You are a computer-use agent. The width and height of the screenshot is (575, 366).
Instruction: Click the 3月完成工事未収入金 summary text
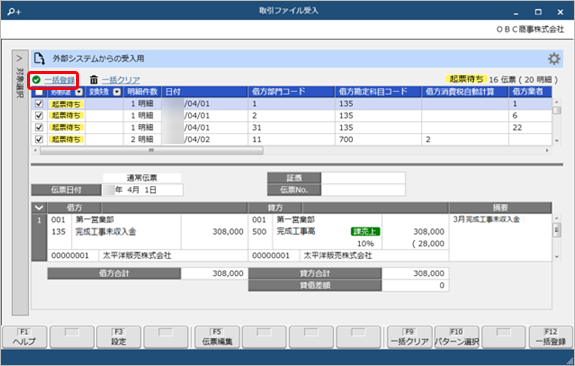(486, 219)
